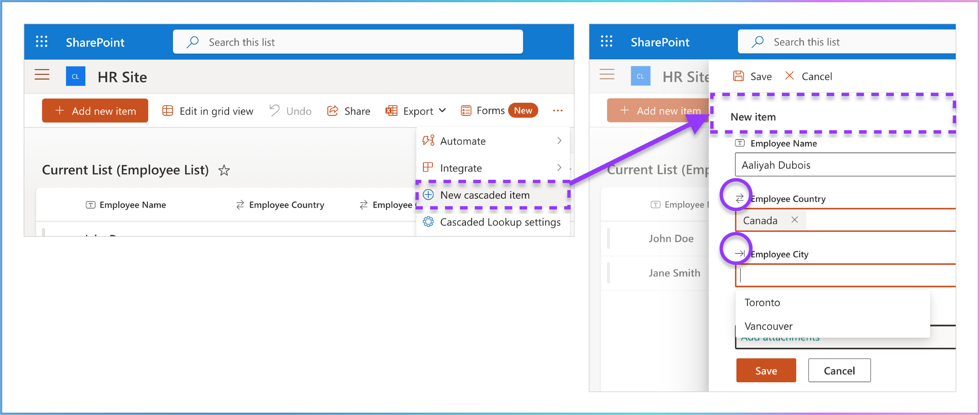Click the Share toolbar button
980x415 pixels.
point(348,111)
